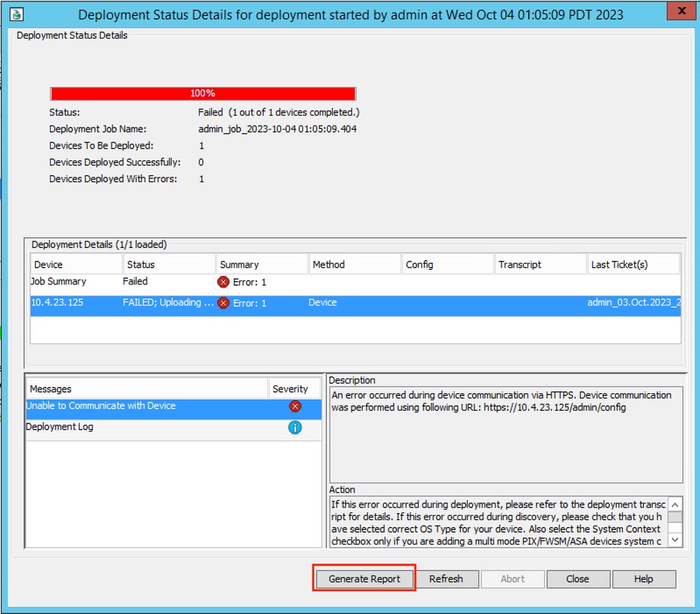Click the Generate Report button

(x=364, y=579)
